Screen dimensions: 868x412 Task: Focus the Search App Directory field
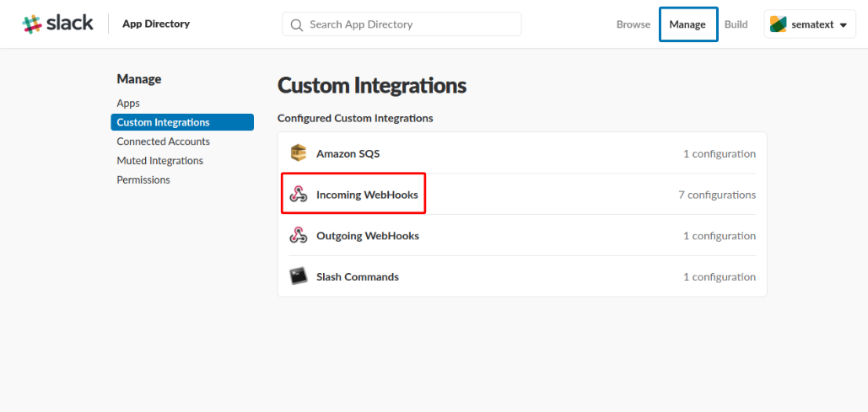coord(402,24)
